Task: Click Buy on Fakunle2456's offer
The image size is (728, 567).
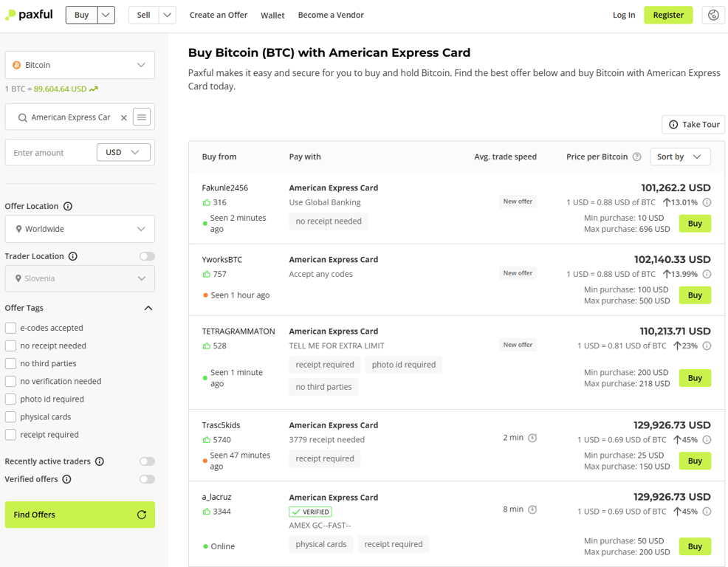Action: [x=694, y=223]
